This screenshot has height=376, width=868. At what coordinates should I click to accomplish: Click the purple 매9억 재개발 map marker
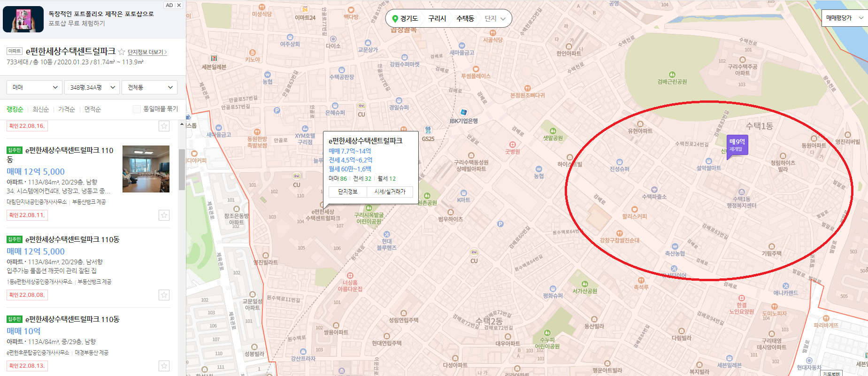pos(737,146)
